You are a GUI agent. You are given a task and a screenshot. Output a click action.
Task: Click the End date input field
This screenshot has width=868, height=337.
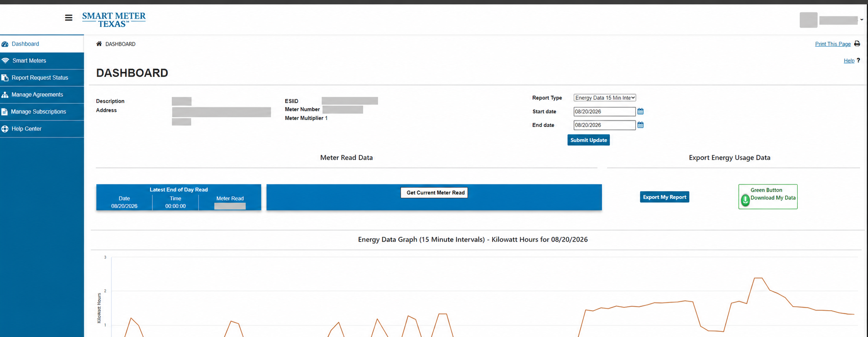click(x=604, y=125)
